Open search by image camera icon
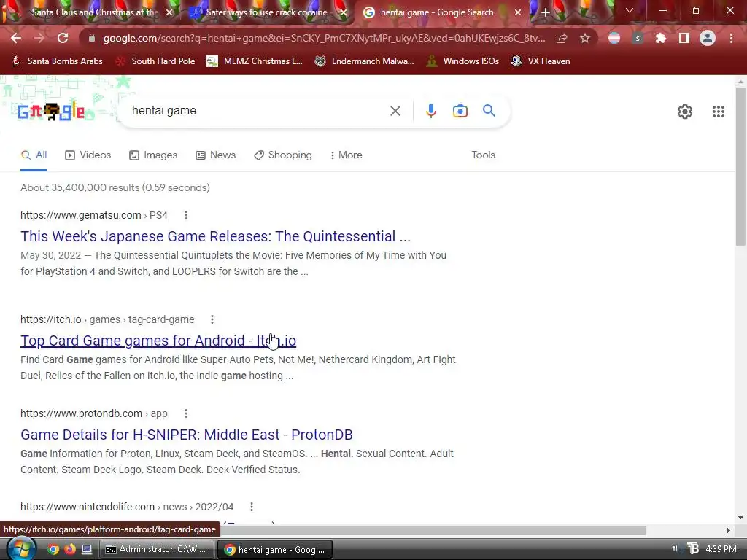The height and width of the screenshot is (560, 747). click(x=460, y=111)
